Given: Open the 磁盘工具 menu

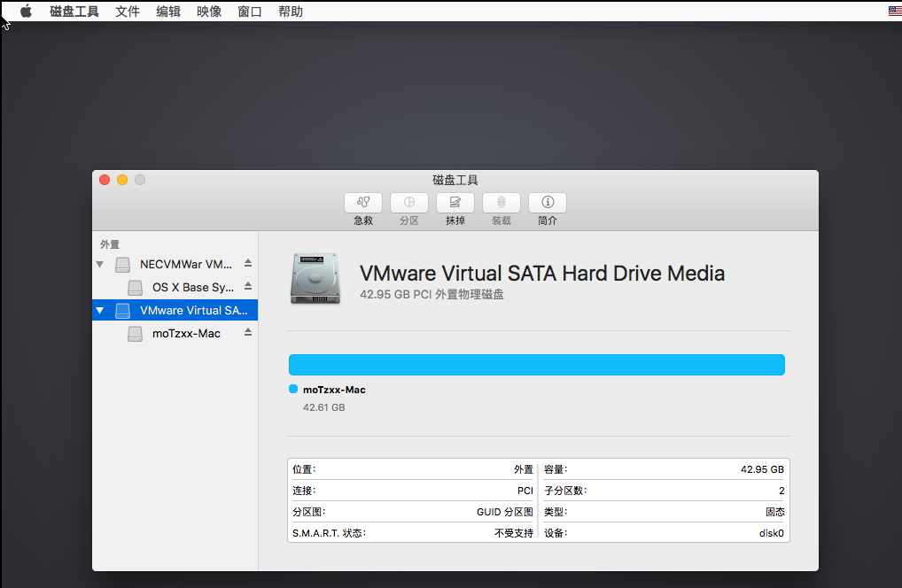Looking at the screenshot, I should pyautogui.click(x=74, y=12).
